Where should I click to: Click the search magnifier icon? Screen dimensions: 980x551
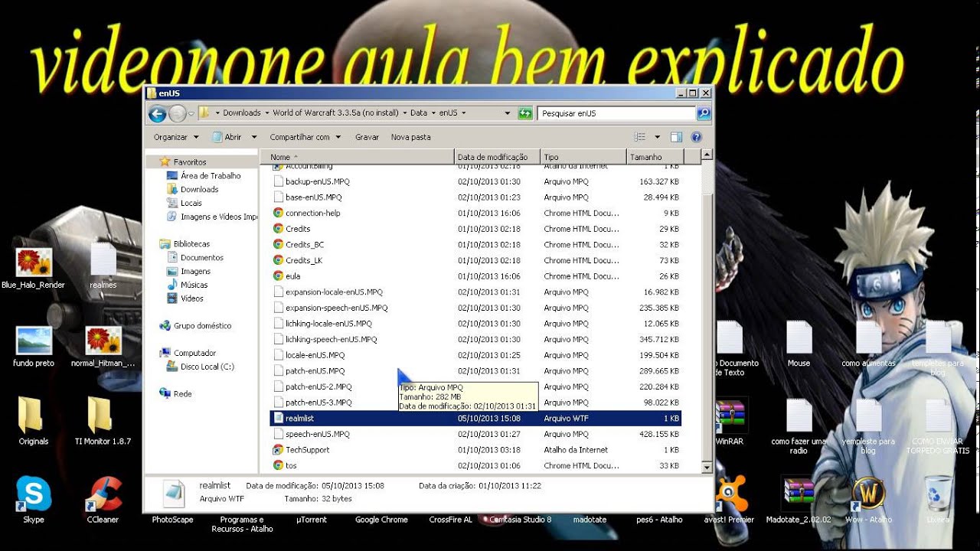pos(703,113)
